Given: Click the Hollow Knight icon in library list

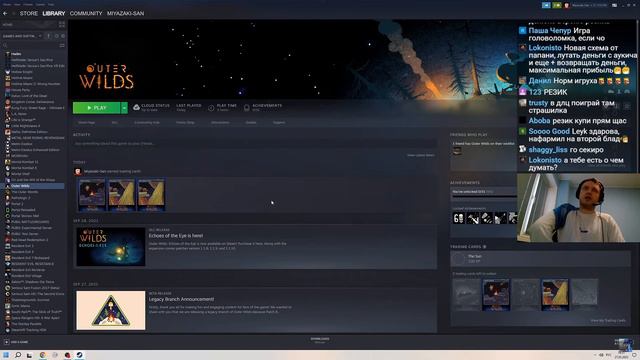Looking at the screenshot, I should pyautogui.click(x=7, y=72).
